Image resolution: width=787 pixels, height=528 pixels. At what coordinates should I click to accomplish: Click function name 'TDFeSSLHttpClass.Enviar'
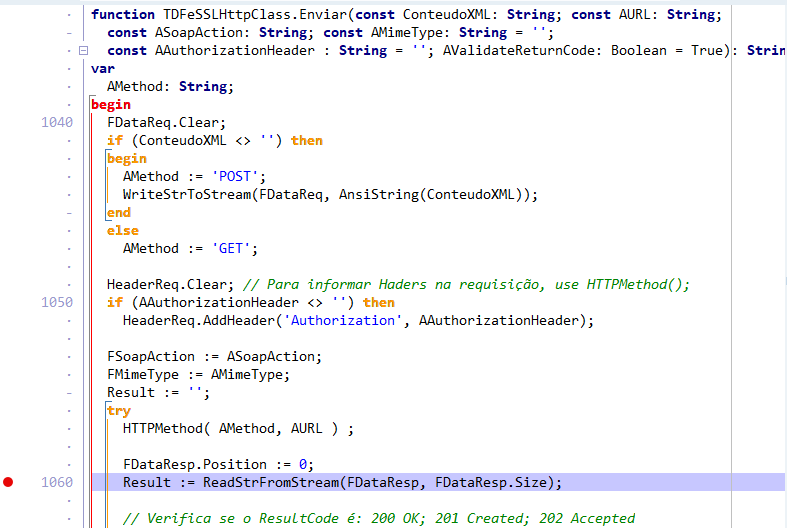coord(255,15)
